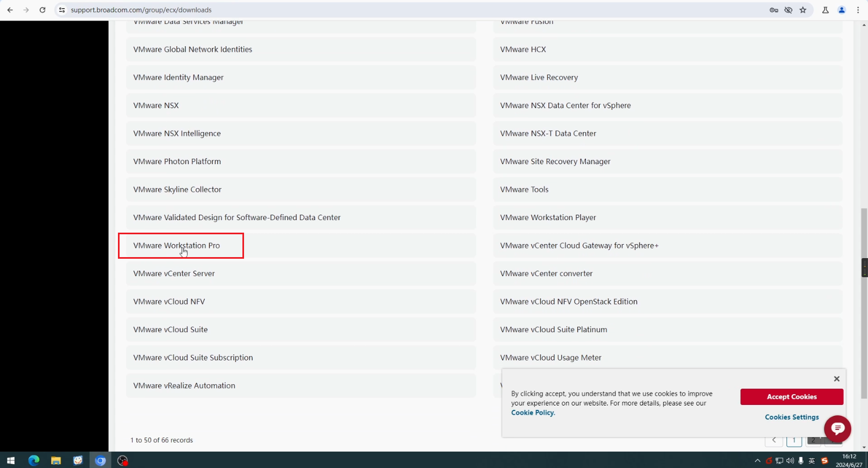
Task: Reload the current page
Action: 42,10
